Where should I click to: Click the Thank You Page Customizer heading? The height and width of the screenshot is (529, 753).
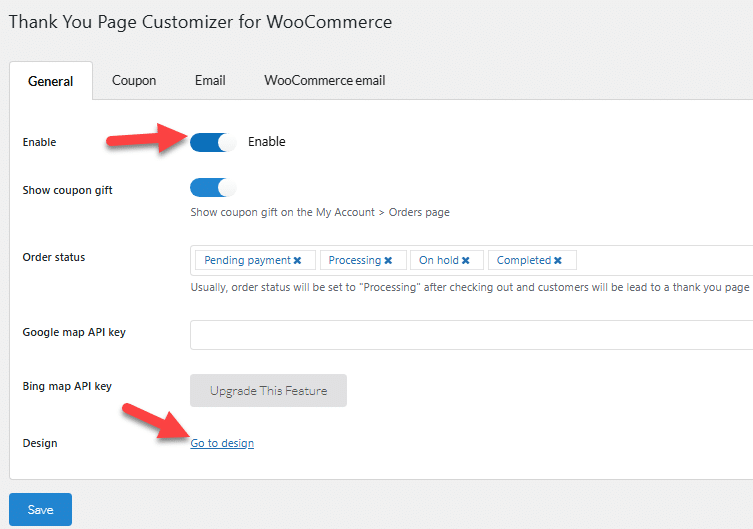coord(200,22)
